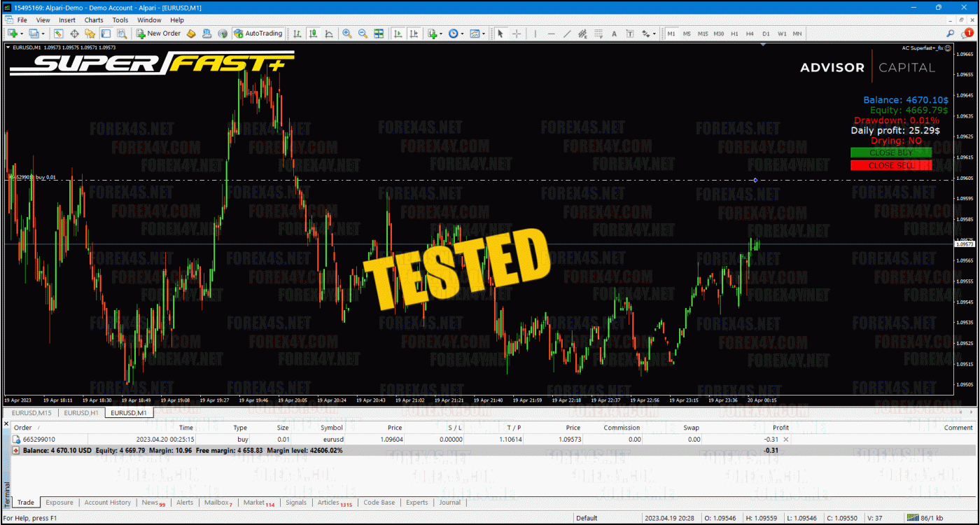Open the Insert menu
The height and width of the screenshot is (525, 980).
(x=67, y=20)
